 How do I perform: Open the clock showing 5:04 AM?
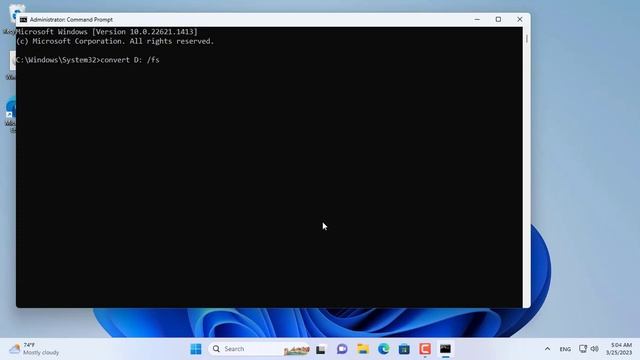[619, 349]
